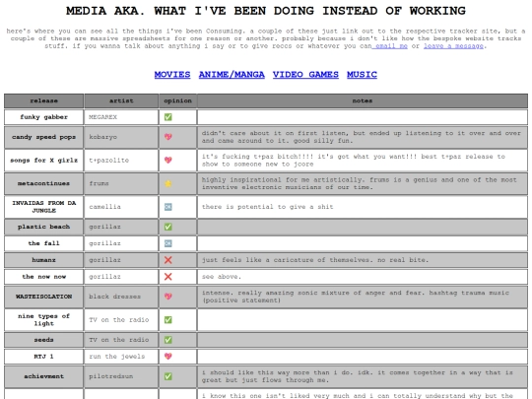Click the artist name pilotredsun
532x399 pixels.
111,376
